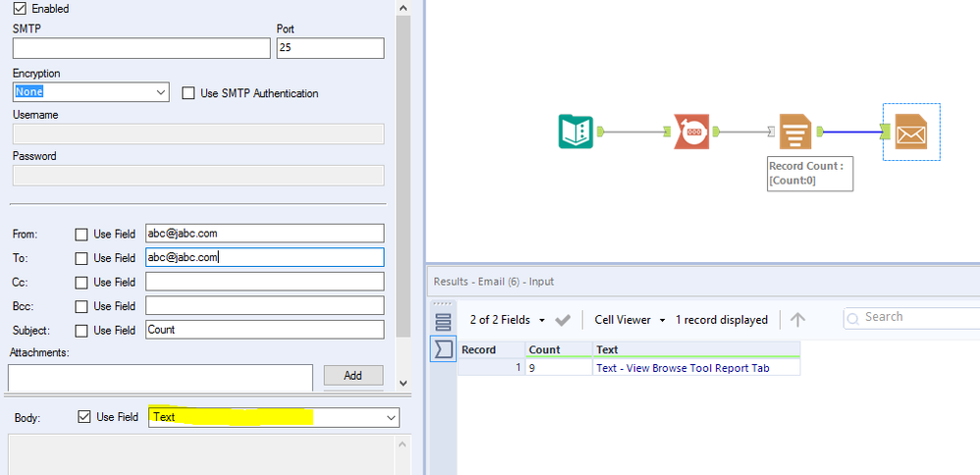Viewport: 980px width, 475px height.
Task: Click Report Text tool input anchor
Action: [x=771, y=132]
